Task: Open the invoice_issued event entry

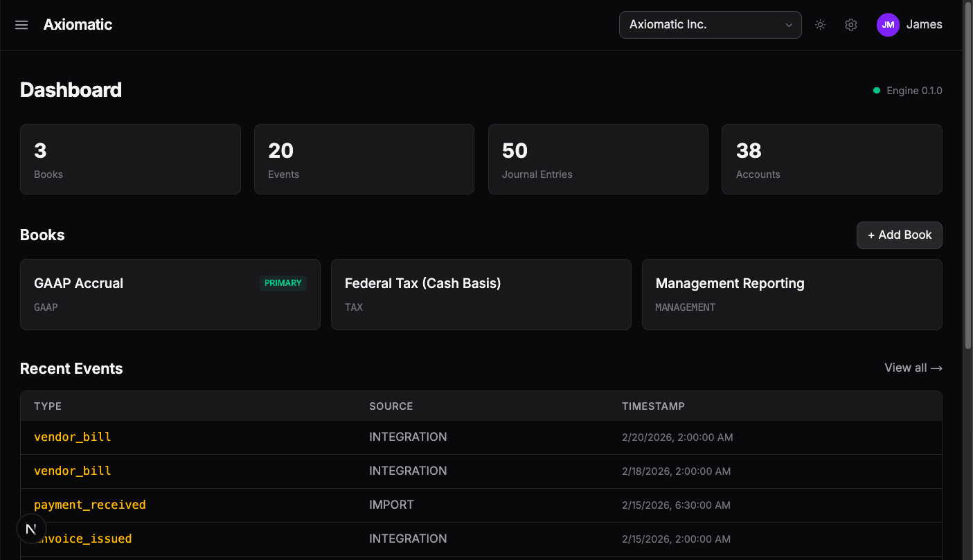Action: [84, 539]
